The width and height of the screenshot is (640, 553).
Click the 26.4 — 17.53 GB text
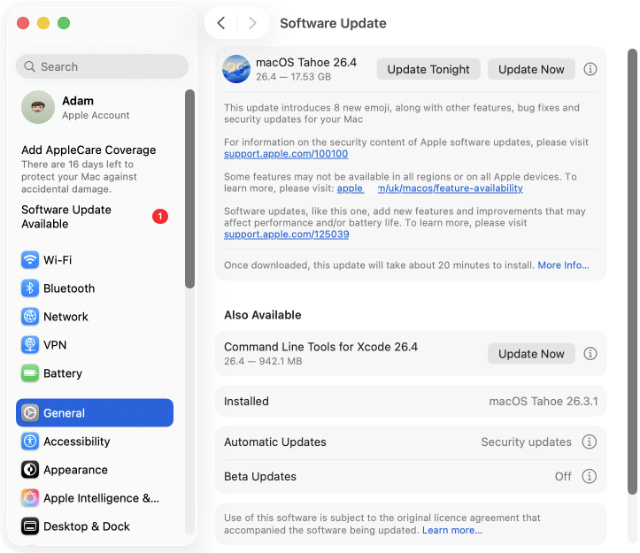(293, 77)
